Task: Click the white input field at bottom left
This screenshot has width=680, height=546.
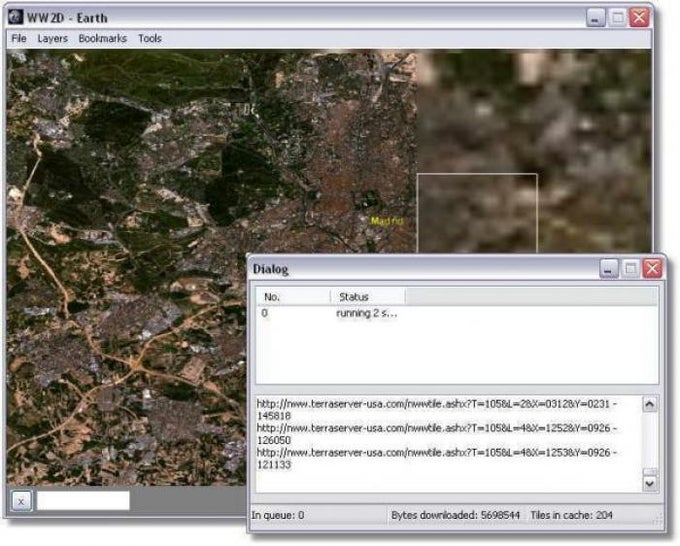Action: (83, 500)
